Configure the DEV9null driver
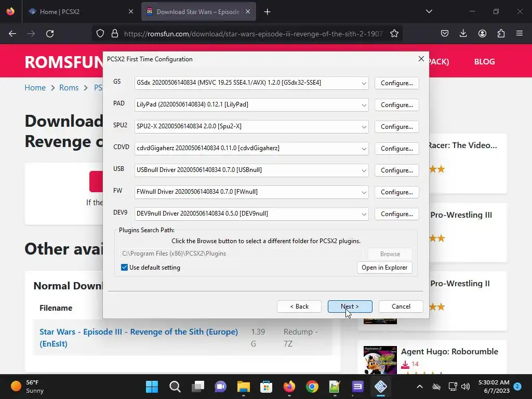This screenshot has width=532, height=399. pyautogui.click(x=396, y=214)
